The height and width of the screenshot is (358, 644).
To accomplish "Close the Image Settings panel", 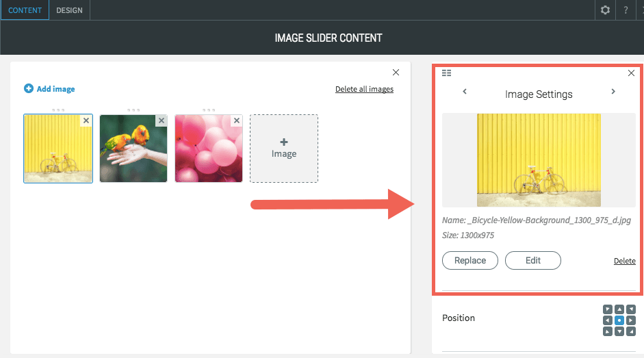I will pyautogui.click(x=631, y=73).
